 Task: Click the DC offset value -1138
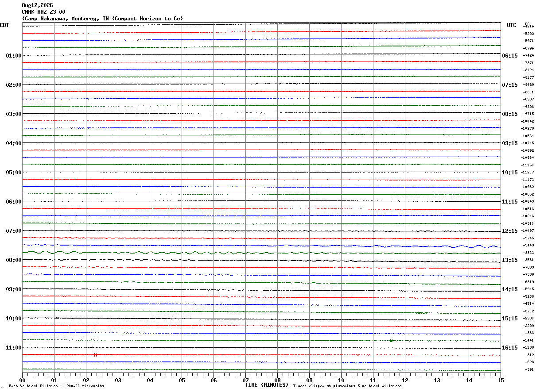pyautogui.click(x=528, y=348)
